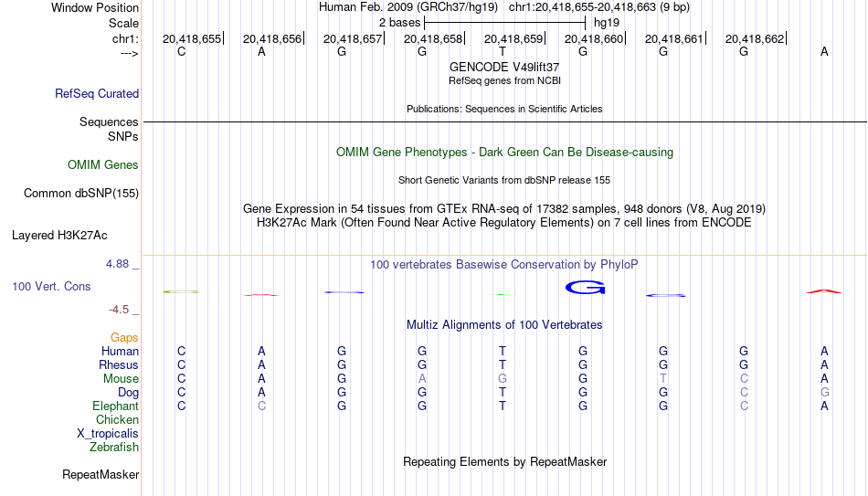The height and width of the screenshot is (496, 868).
Task: Click the H3K27Ac Mark ENCODE track title
Action: pos(504,223)
